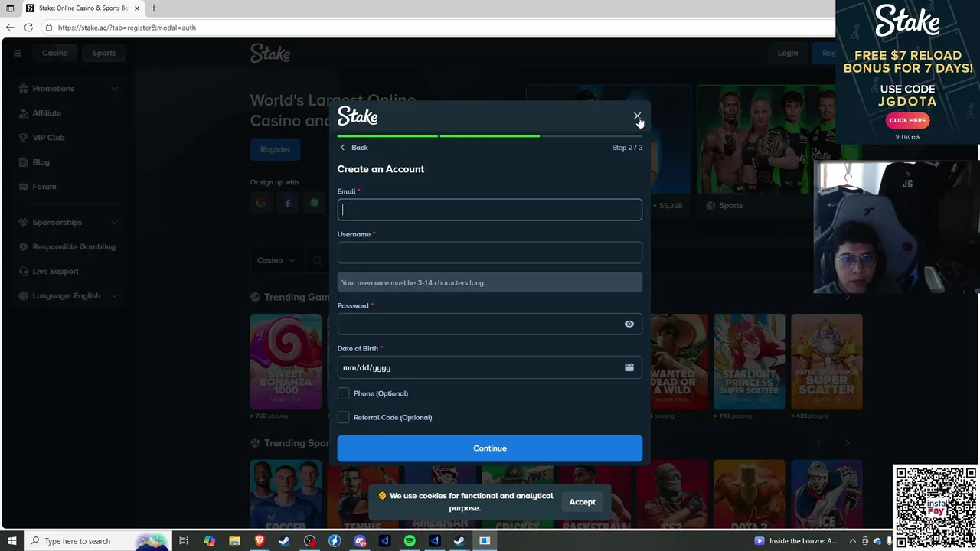Click Inside the Louvre taskbar item

coord(796,541)
